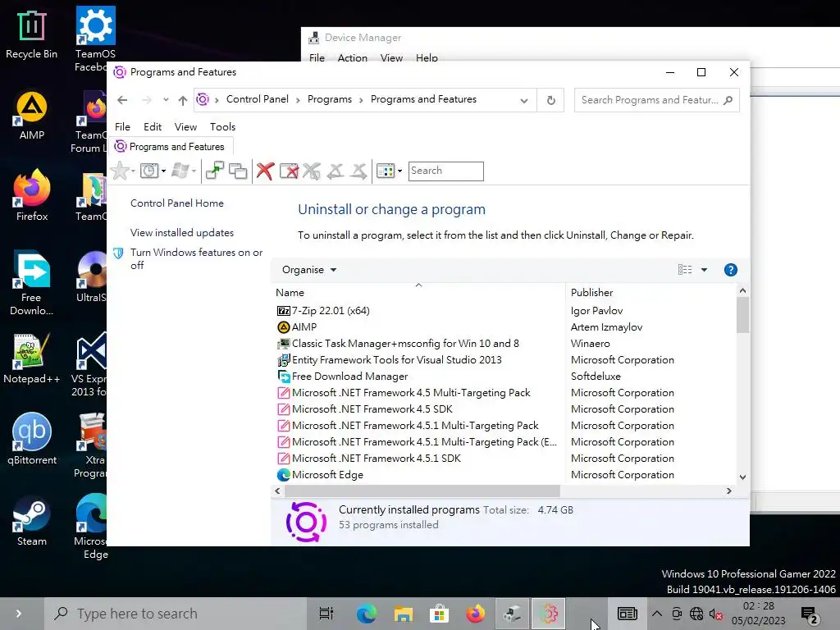Click the green-arrow window toolbar icon
Screen dimensions: 840x630
pos(215,171)
